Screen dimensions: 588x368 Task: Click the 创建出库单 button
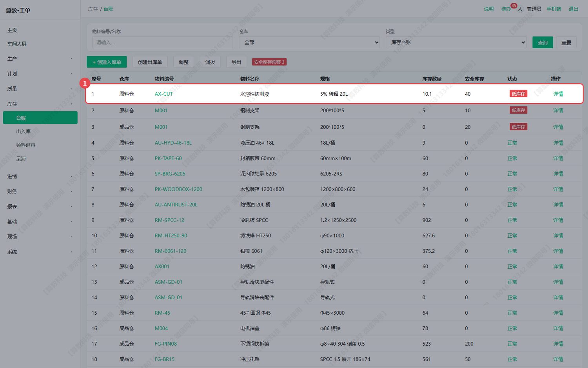tap(150, 62)
